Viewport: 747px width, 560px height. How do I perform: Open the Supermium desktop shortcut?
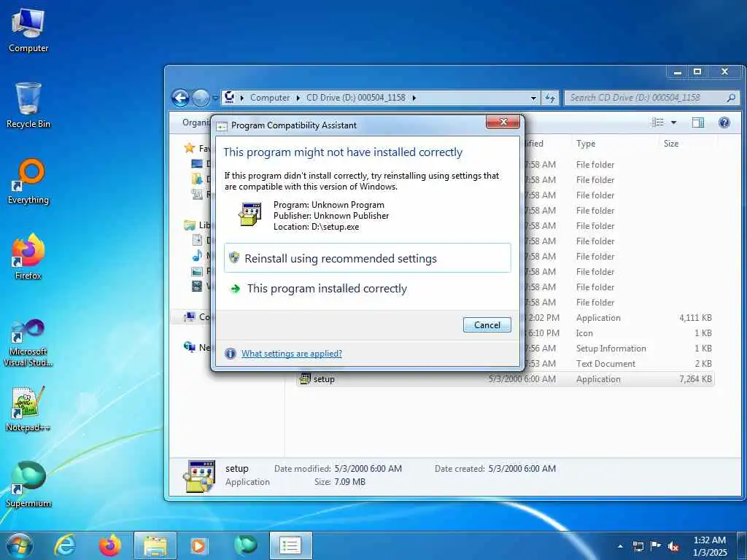click(28, 484)
